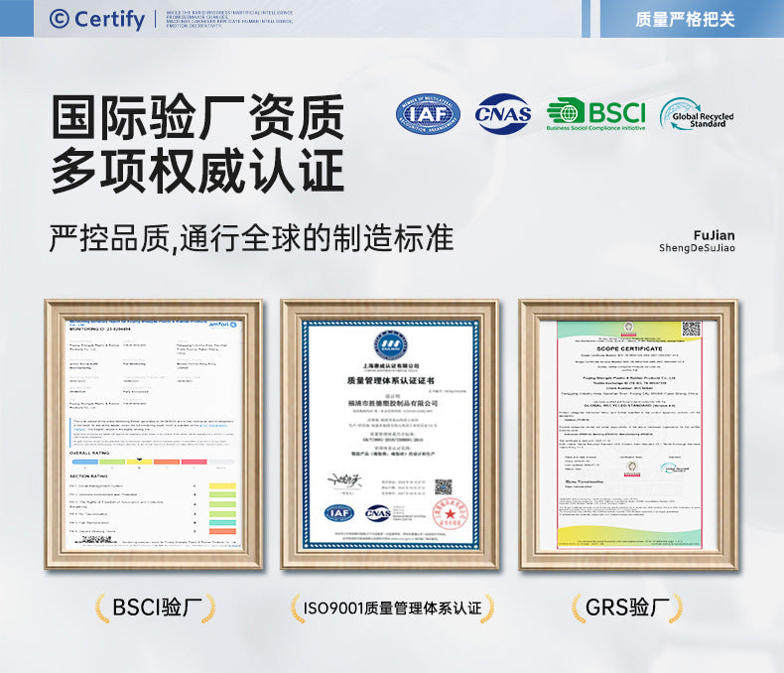Click the small IAF logo inside ISO certificate
Image resolution: width=784 pixels, height=673 pixels.
coord(339,513)
